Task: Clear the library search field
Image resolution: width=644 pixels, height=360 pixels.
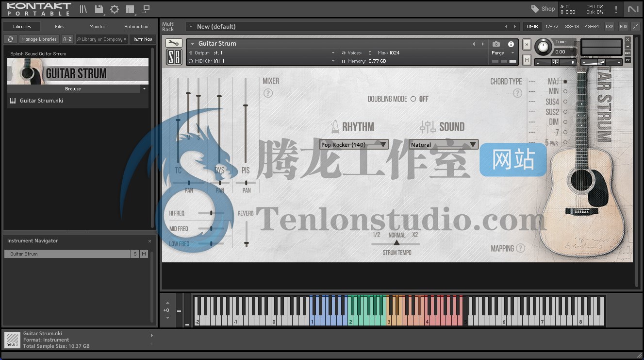Action: tap(125, 39)
